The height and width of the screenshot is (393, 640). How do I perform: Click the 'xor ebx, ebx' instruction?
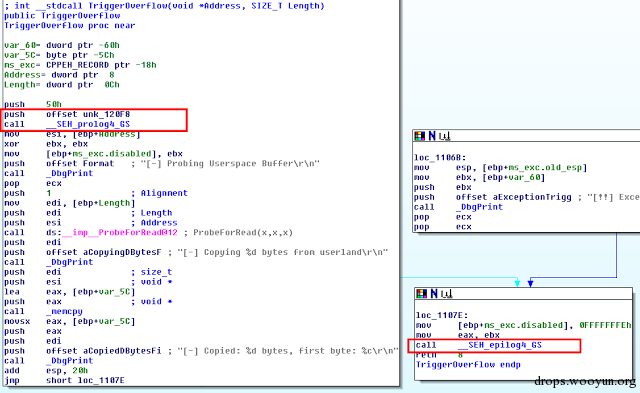point(46,144)
